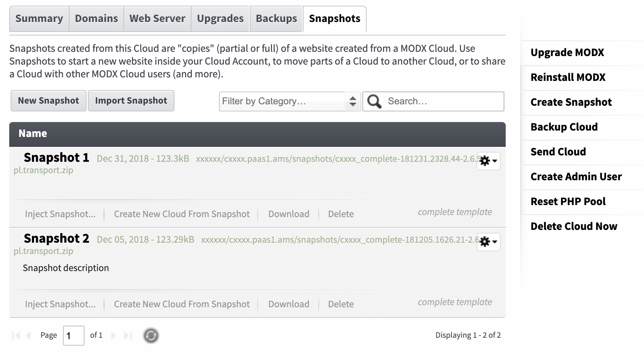This screenshot has width=644, height=364.
Task: Jump to last page arrow
Action: (128, 335)
